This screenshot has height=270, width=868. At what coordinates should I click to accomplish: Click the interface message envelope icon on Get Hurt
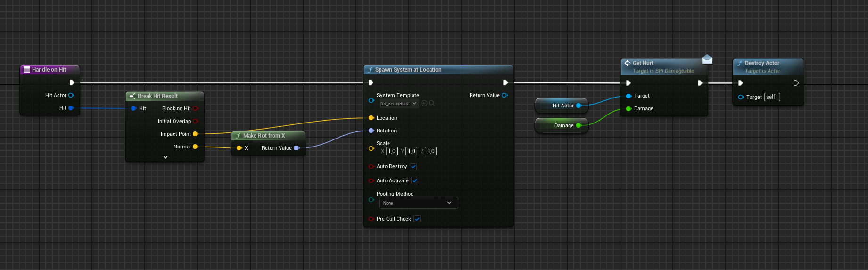point(707,59)
